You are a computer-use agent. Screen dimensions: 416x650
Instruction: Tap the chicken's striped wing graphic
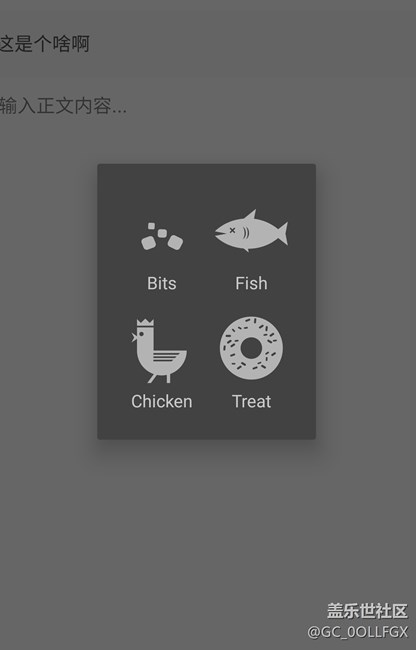click(169, 357)
